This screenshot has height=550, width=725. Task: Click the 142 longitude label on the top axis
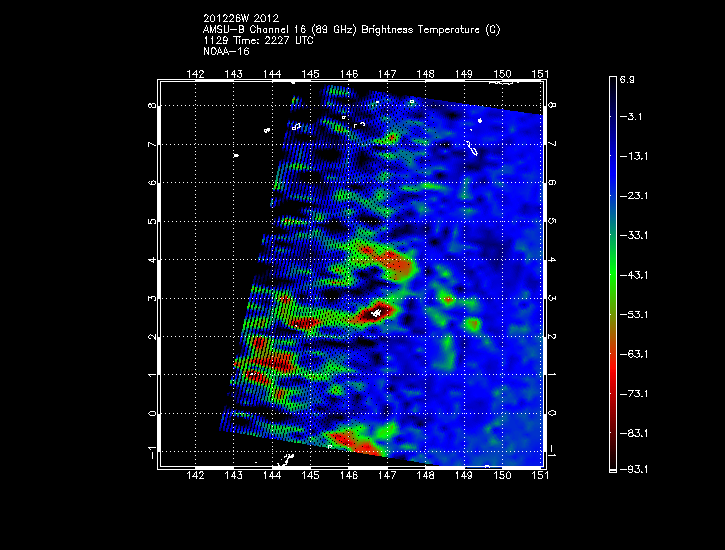click(195, 74)
